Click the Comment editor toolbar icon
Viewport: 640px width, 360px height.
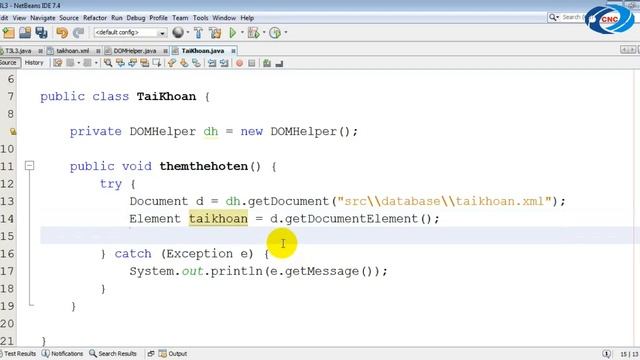pyautogui.click(x=267, y=63)
